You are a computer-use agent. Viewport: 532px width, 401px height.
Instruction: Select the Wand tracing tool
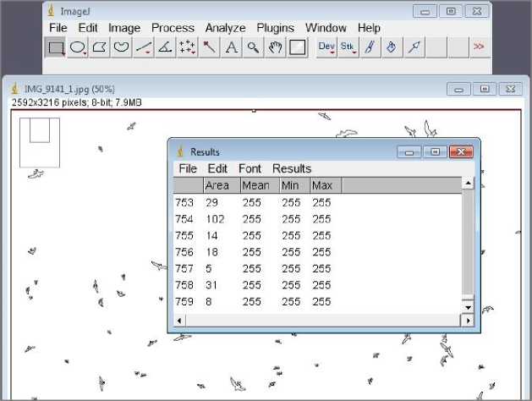pos(210,47)
